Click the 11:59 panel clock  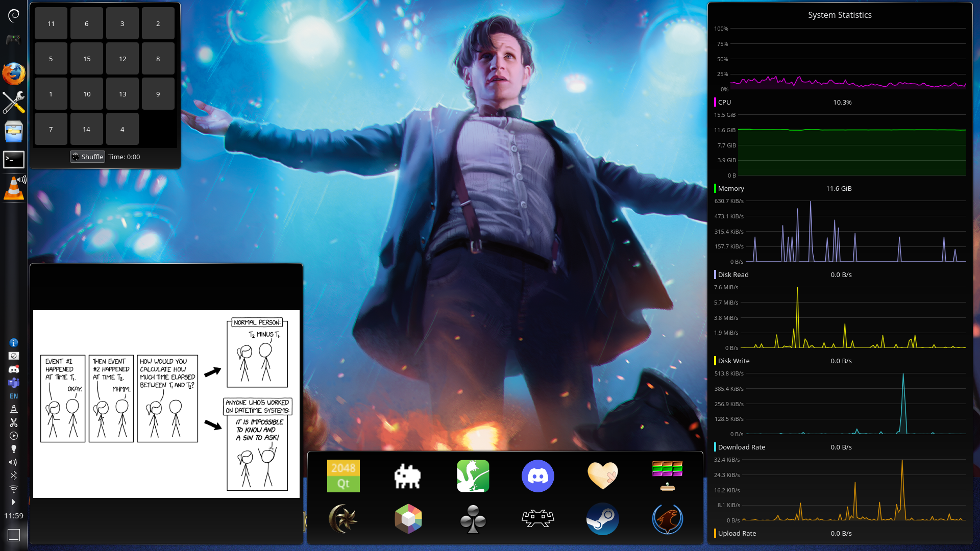pos(14,516)
